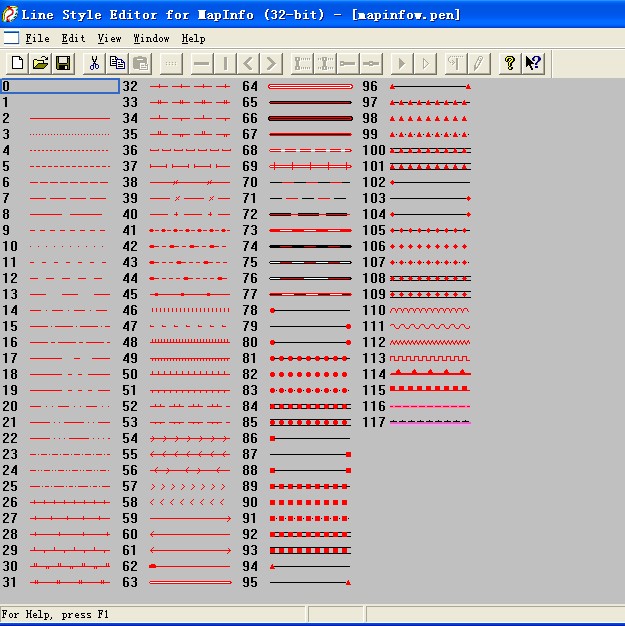Screen dimensions: 625x626
Task: Open the File menu
Action: pyautogui.click(x=38, y=39)
